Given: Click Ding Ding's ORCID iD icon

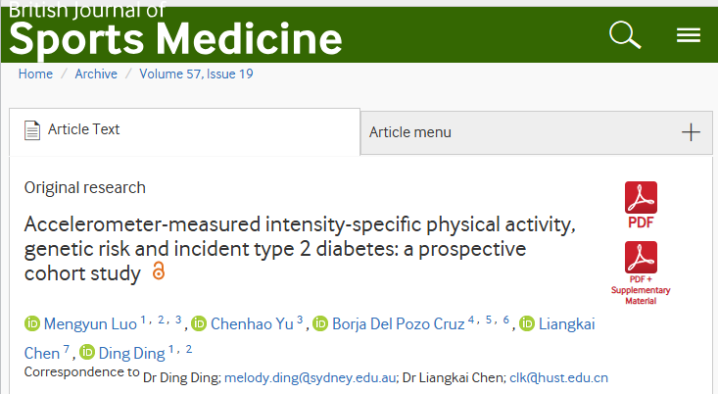Looking at the screenshot, I should (87, 352).
